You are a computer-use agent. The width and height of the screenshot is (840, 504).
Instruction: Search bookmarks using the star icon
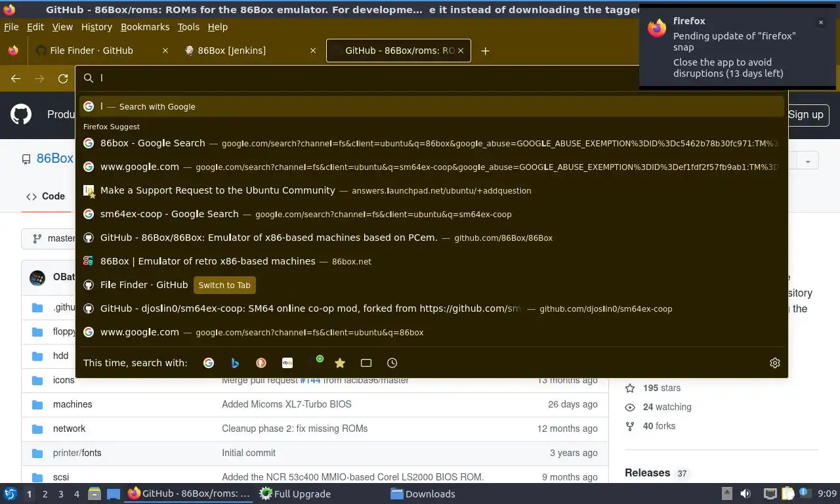pyautogui.click(x=340, y=363)
